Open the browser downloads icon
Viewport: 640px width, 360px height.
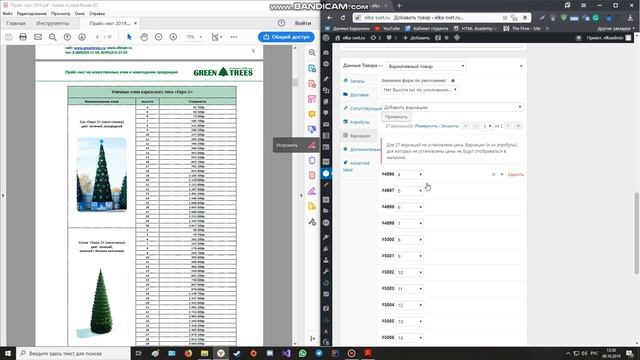(630, 18)
